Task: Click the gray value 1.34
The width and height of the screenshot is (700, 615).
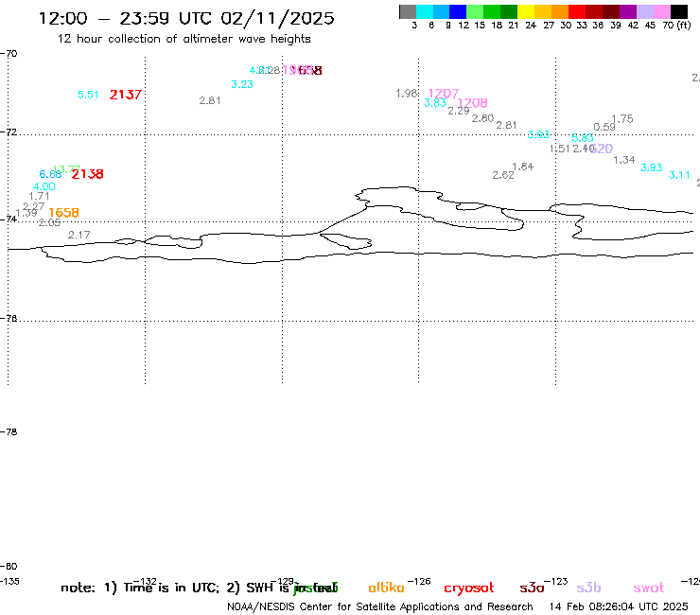Action: point(623,160)
